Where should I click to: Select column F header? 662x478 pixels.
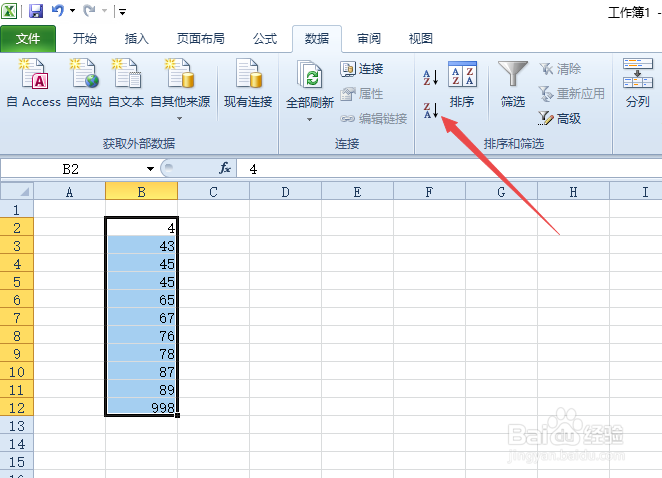click(x=429, y=192)
